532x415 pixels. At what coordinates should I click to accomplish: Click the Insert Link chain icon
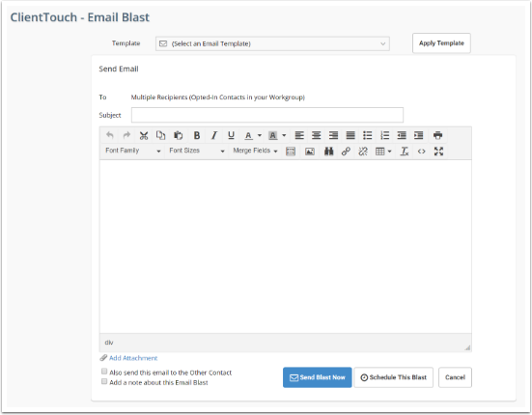coord(346,152)
